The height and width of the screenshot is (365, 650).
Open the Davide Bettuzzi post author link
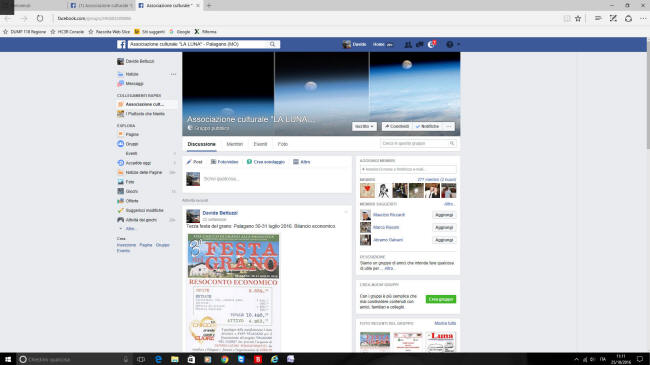220,213
